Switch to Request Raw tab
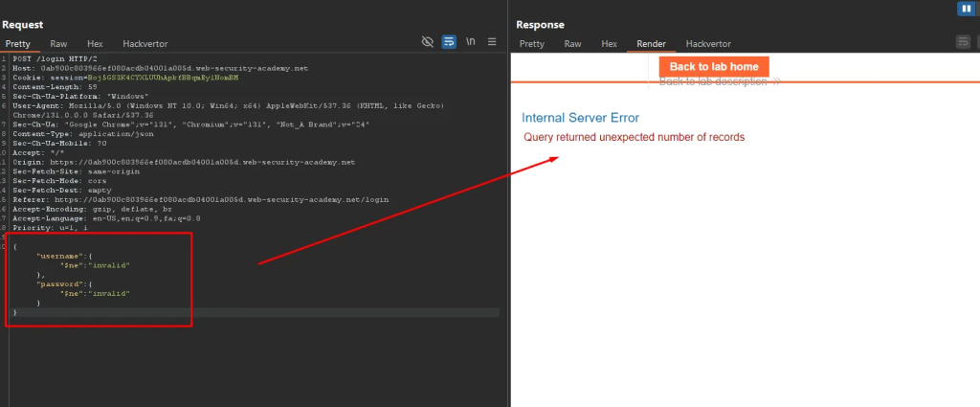Screen dimensions: 980x407 pyautogui.click(x=58, y=44)
